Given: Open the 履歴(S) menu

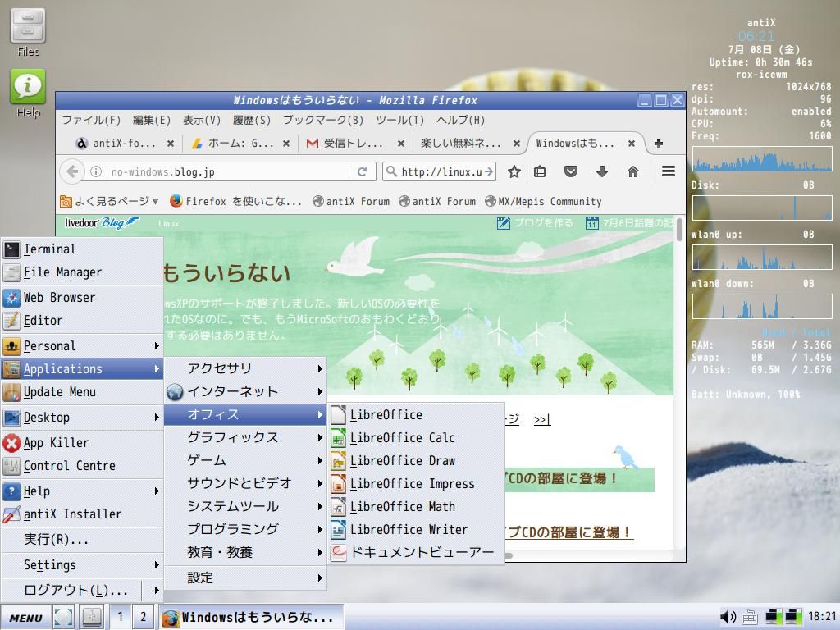Looking at the screenshot, I should [x=251, y=120].
